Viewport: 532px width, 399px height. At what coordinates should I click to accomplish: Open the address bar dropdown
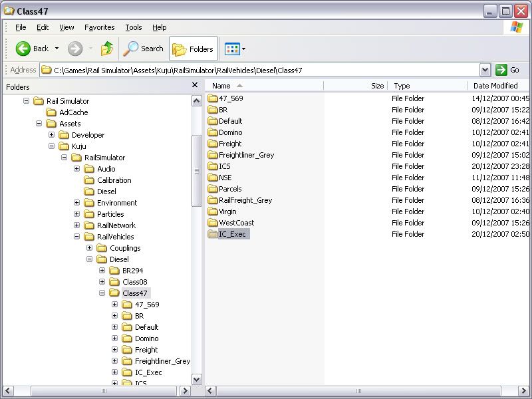485,70
